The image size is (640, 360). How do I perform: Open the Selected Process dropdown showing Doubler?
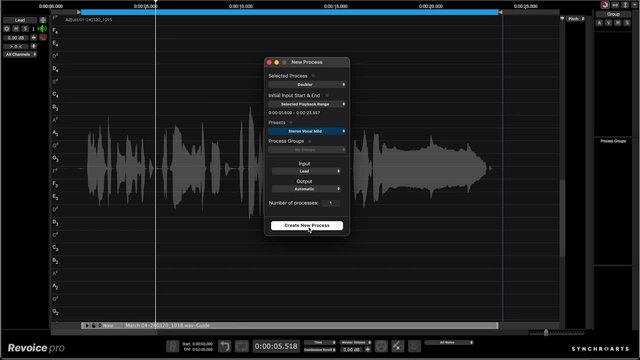click(x=307, y=84)
